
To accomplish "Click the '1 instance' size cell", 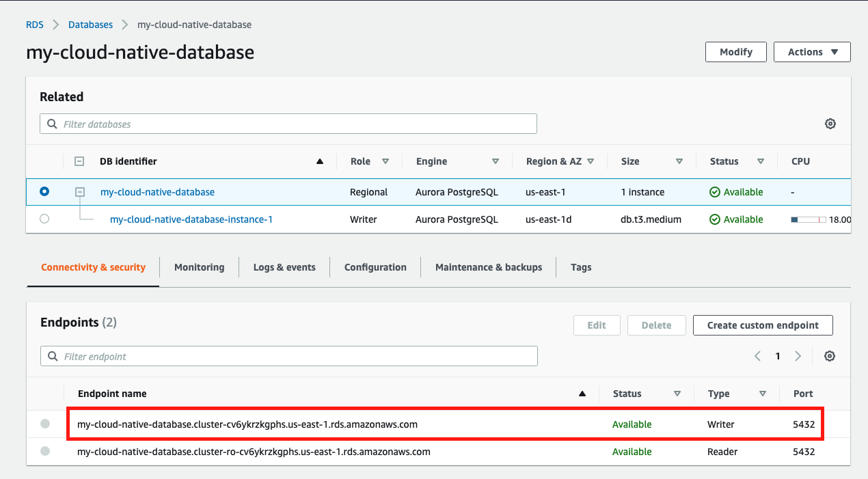I will coord(642,192).
